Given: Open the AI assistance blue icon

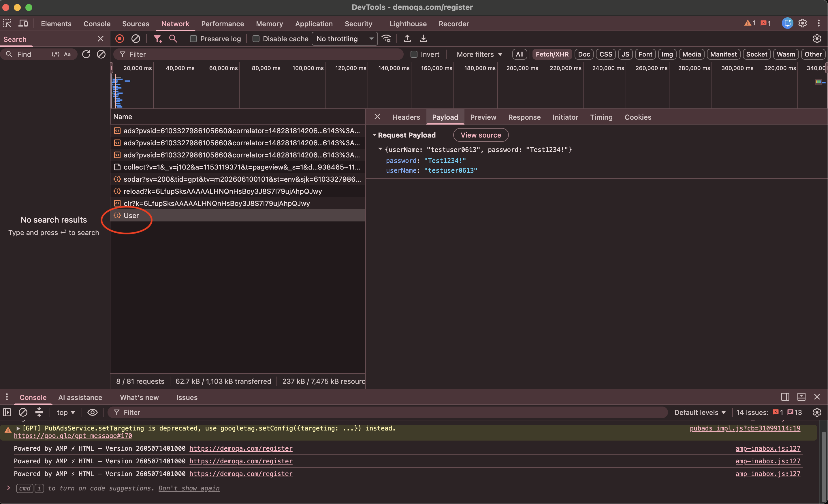Looking at the screenshot, I should (x=787, y=23).
